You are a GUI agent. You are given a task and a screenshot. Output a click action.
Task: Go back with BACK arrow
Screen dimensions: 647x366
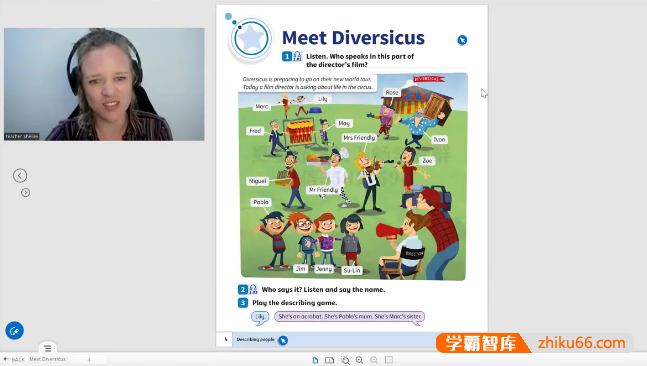click(x=14, y=359)
